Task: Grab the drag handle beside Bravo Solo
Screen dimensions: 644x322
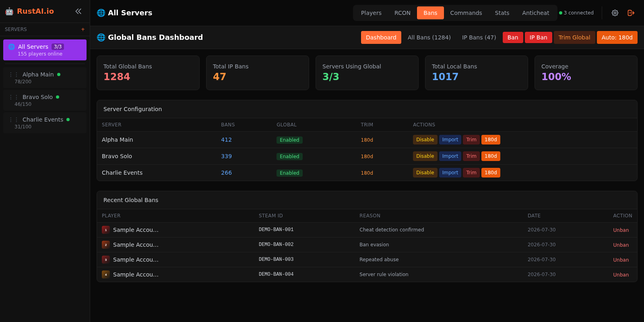Action: [14, 97]
